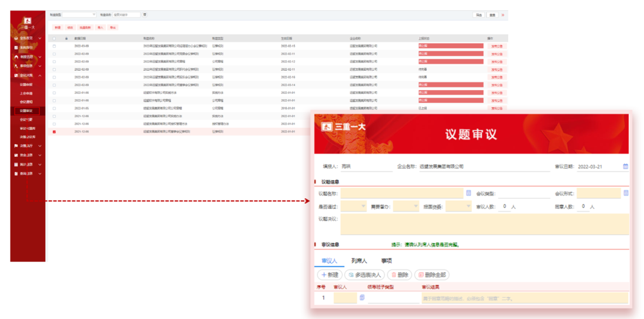The width and height of the screenshot is (644, 319).
Task: Switch to the 事项 tab
Action: pyautogui.click(x=386, y=260)
